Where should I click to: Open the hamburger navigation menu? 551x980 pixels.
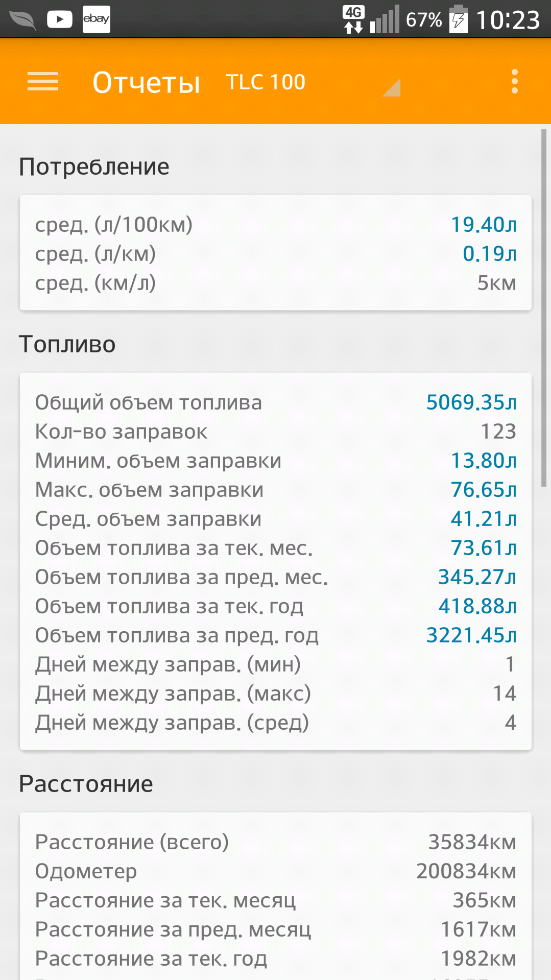(x=43, y=82)
